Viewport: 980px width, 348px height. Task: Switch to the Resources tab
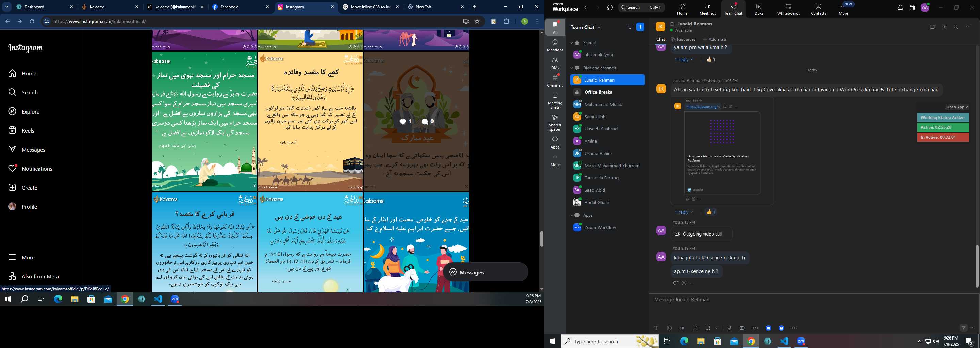coord(683,39)
